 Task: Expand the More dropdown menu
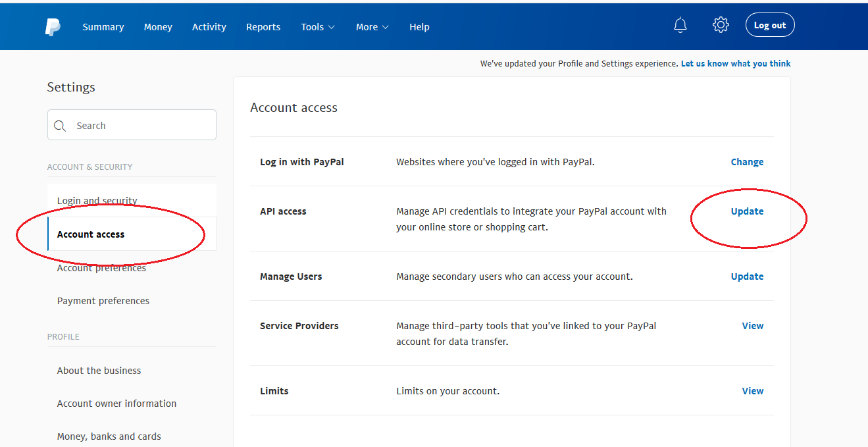pos(372,27)
